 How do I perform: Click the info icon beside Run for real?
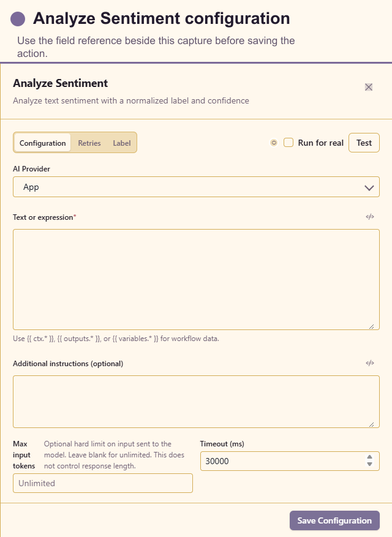pos(274,143)
